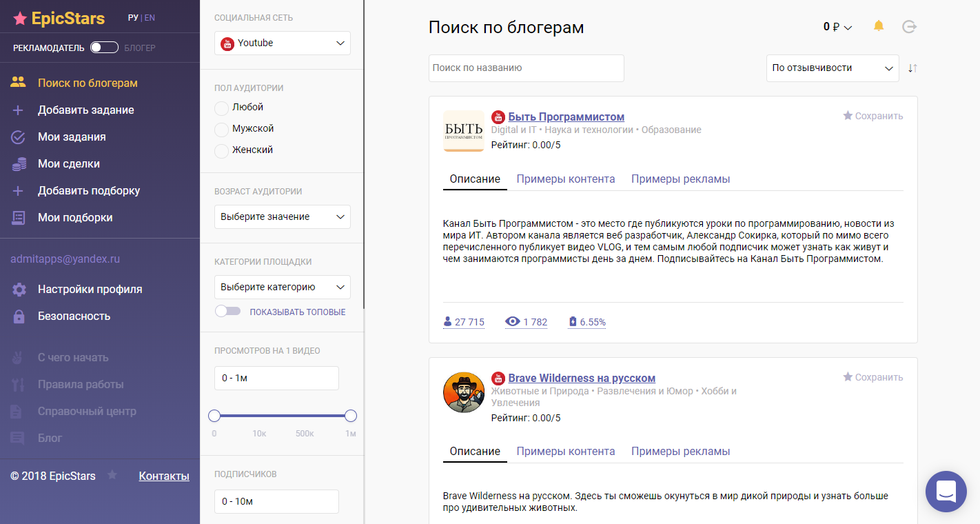The width and height of the screenshot is (980, 524).
Task: Click the star icon beside EpicStars copyright
Action: (x=112, y=475)
